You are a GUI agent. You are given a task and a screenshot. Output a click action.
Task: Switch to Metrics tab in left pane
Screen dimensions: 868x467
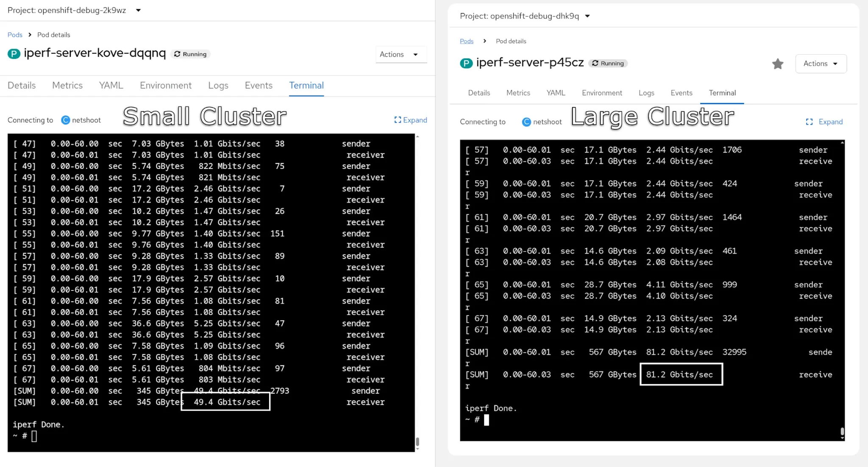click(67, 86)
